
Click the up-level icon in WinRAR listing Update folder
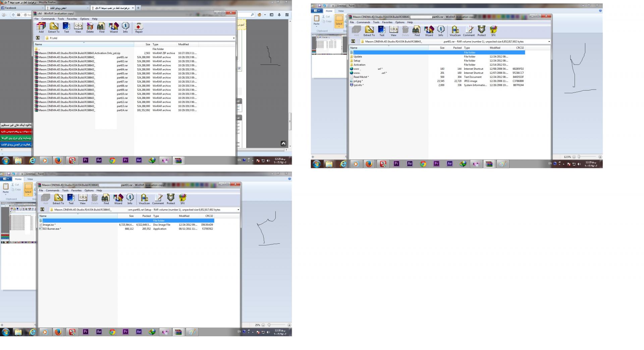tap(353, 42)
